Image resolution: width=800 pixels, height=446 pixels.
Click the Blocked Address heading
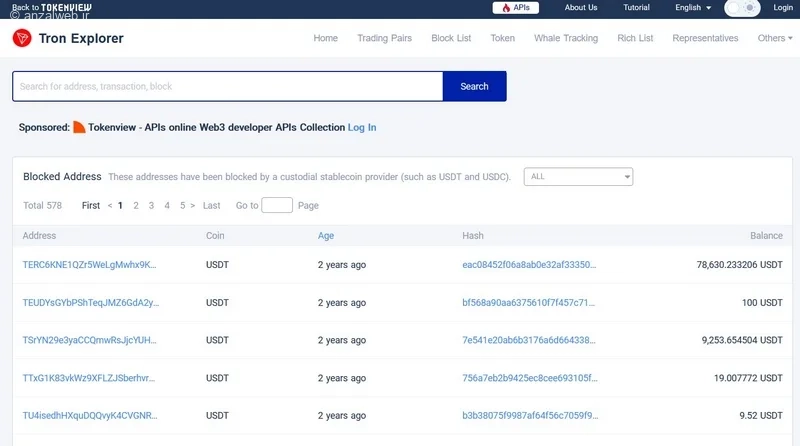[x=62, y=177]
